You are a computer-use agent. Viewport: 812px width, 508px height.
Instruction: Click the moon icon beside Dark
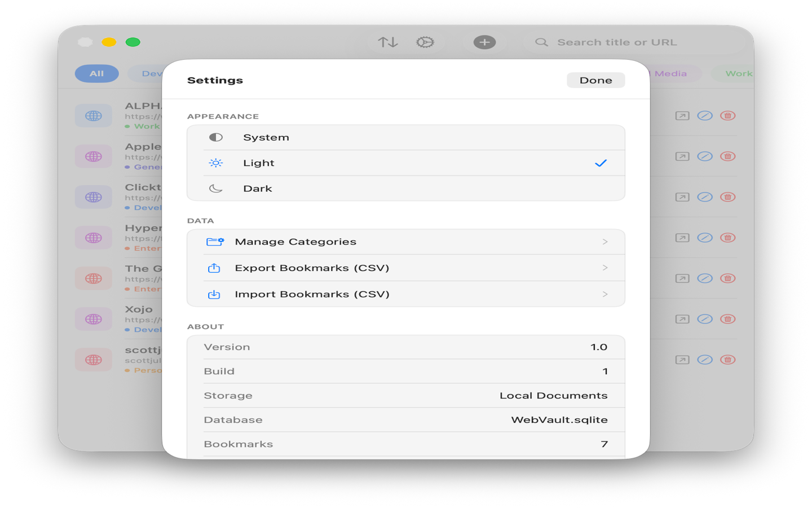click(x=216, y=189)
